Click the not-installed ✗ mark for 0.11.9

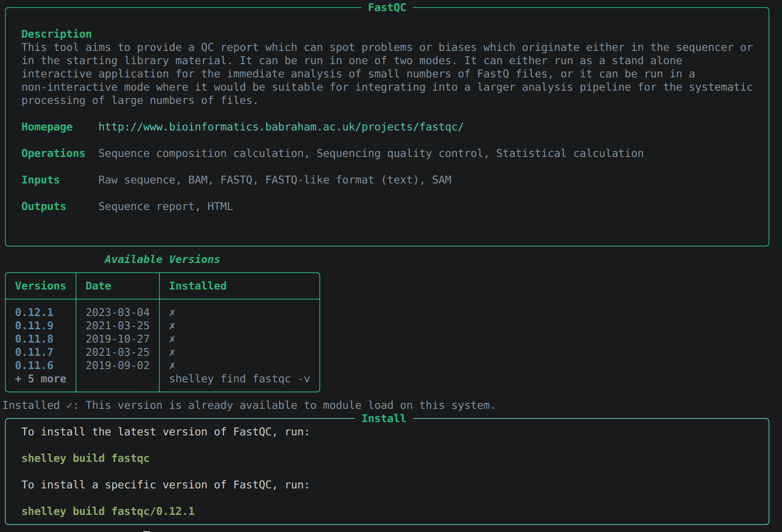[x=172, y=326]
